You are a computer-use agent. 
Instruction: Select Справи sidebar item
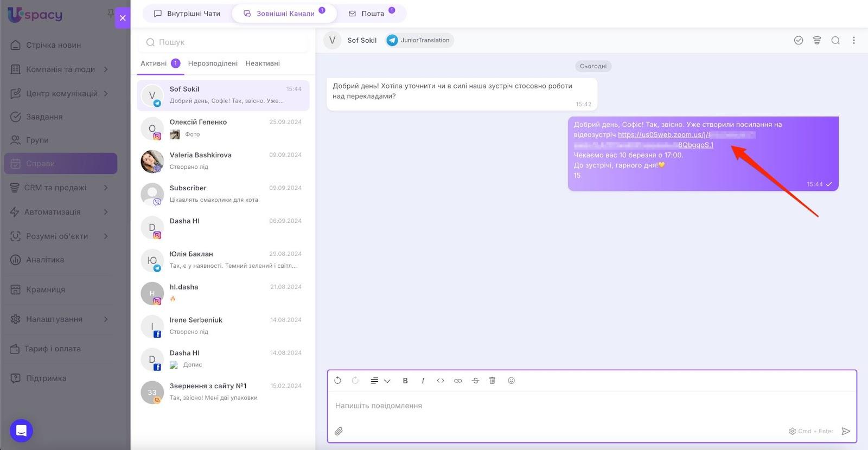(x=60, y=163)
